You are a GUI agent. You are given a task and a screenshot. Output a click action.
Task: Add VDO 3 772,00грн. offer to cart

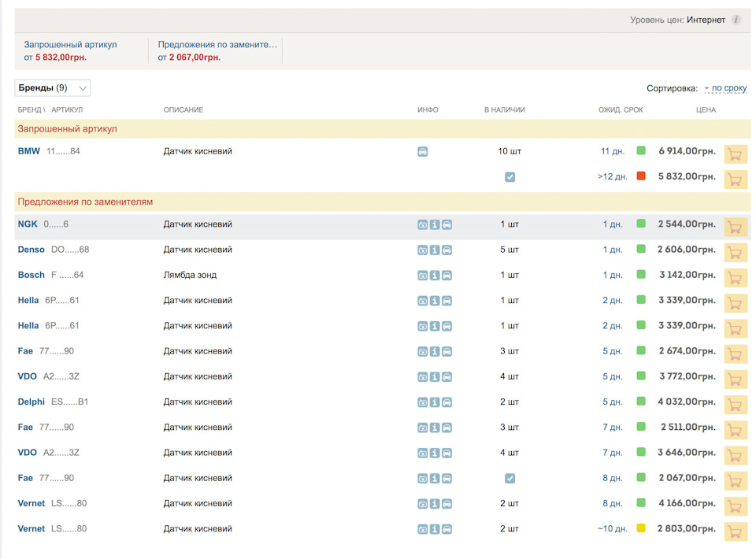(x=736, y=379)
